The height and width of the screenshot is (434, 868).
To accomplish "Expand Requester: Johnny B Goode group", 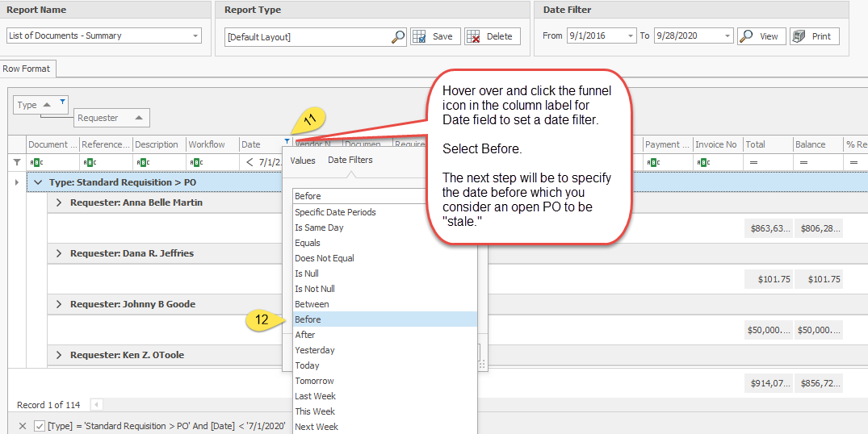I will coord(59,304).
